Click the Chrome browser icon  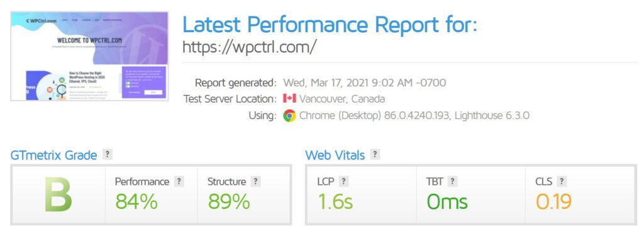coord(289,116)
